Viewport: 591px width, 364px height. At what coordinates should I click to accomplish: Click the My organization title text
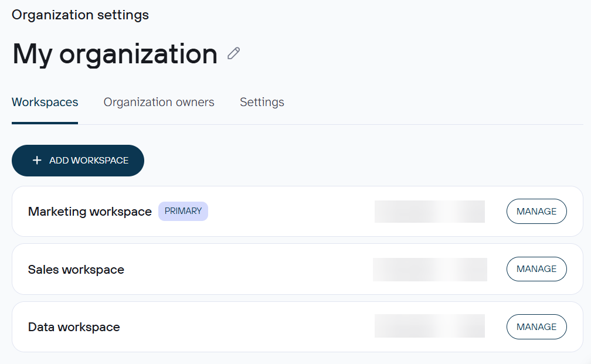pyautogui.click(x=115, y=53)
